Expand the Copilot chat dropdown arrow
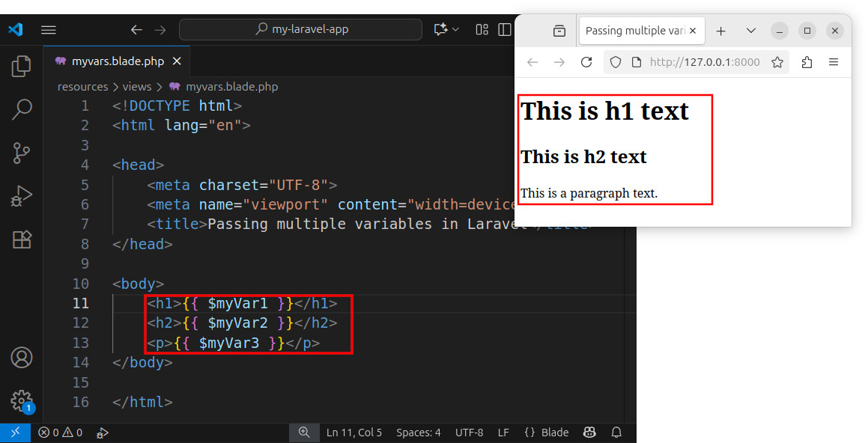 [x=455, y=29]
